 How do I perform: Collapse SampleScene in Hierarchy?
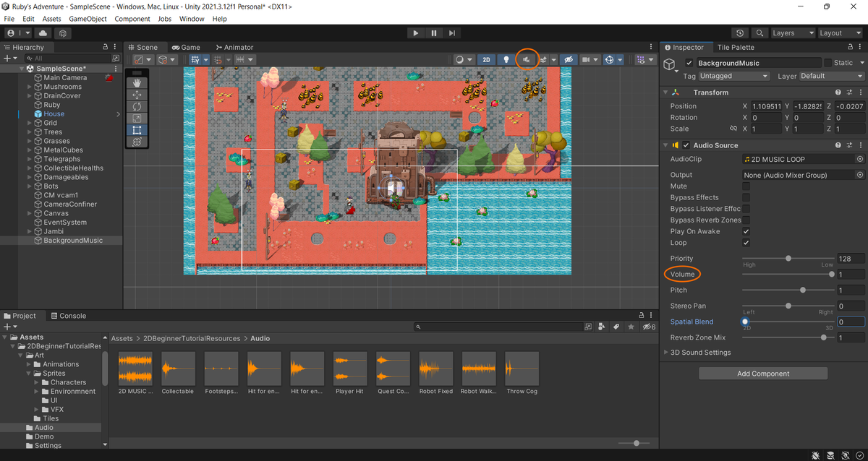tap(21, 69)
